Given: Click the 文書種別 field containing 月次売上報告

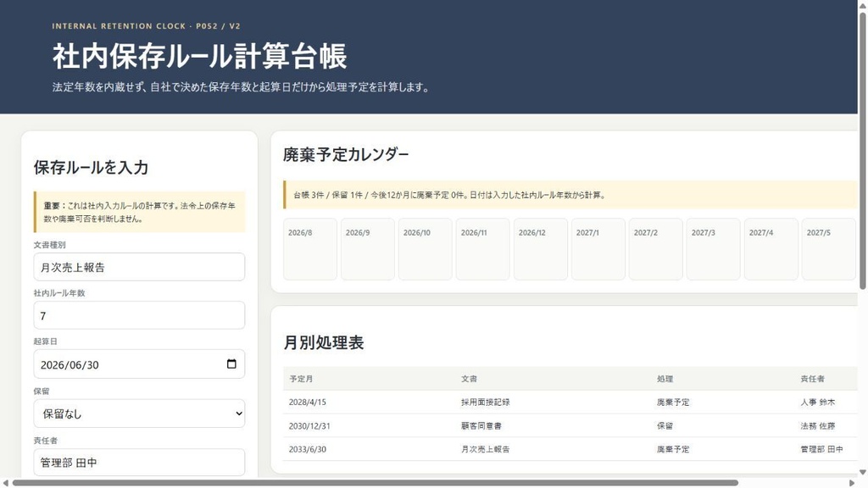Looking at the screenshot, I should point(139,267).
